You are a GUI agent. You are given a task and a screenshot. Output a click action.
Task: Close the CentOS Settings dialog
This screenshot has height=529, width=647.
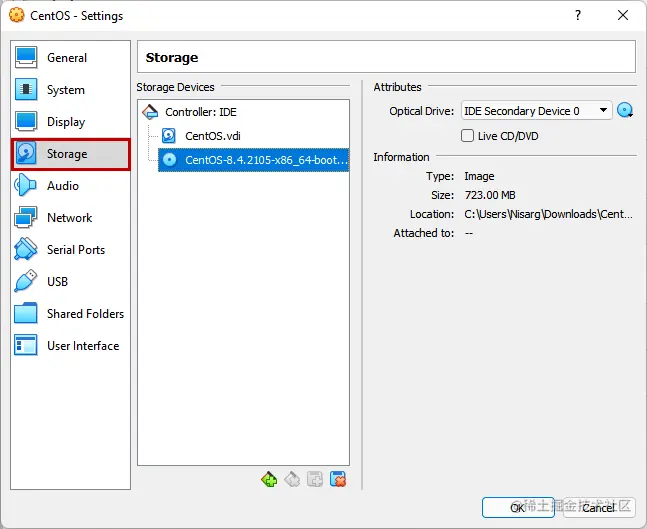[x=623, y=16]
